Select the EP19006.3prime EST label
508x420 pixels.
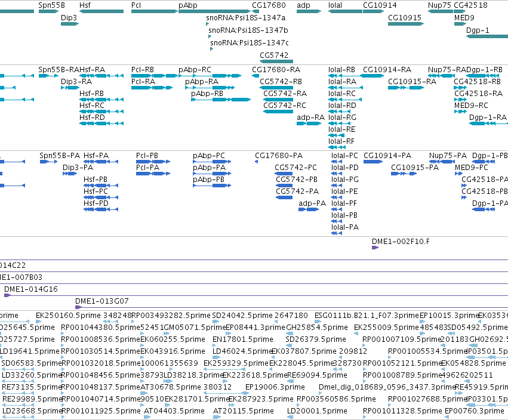coord(275,387)
